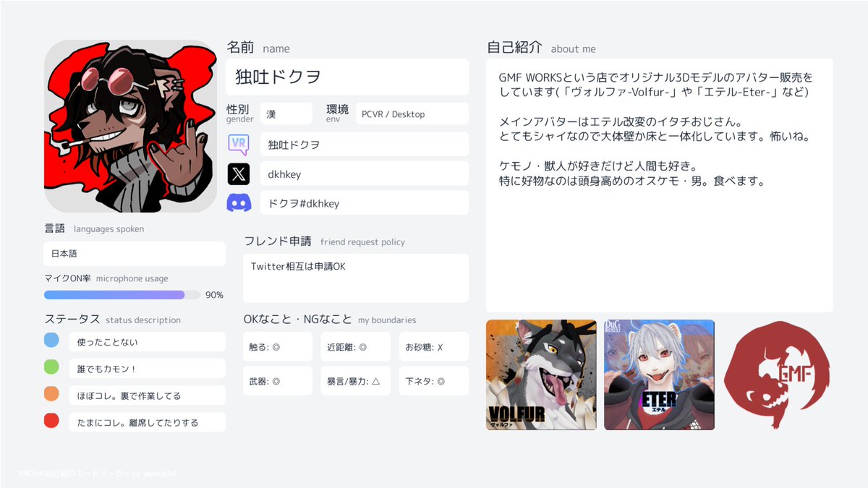Image resolution: width=868 pixels, height=488 pixels.
Task: Click the Discord icon
Action: coord(239,202)
